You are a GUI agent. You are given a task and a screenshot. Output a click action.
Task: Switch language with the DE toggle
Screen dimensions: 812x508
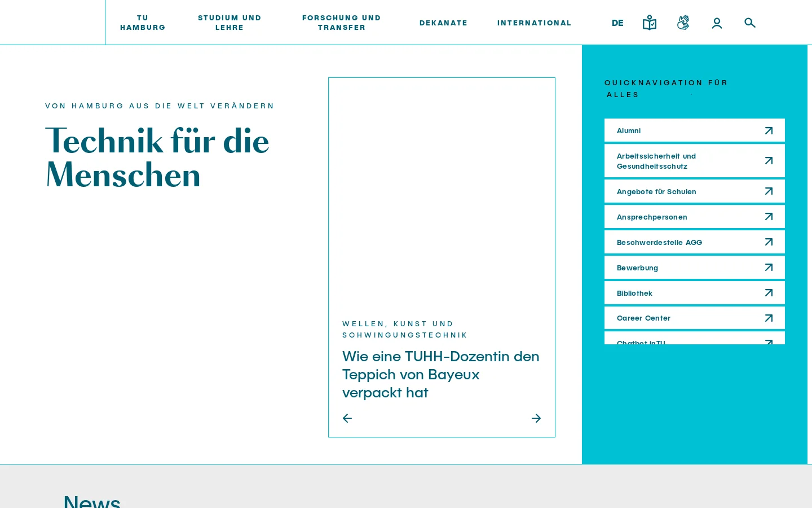point(617,23)
